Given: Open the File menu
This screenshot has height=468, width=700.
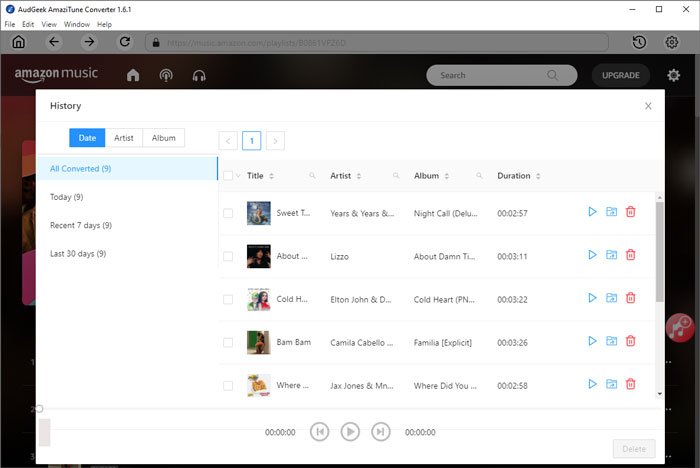Looking at the screenshot, I should coord(10,24).
